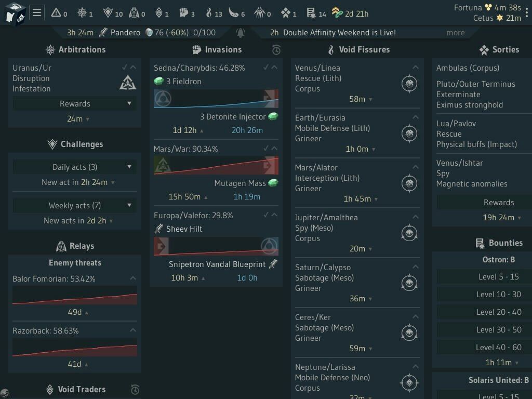Collapse the Europa/Valefor invasion entry
The width and height of the screenshot is (532, 399).
[274, 215]
